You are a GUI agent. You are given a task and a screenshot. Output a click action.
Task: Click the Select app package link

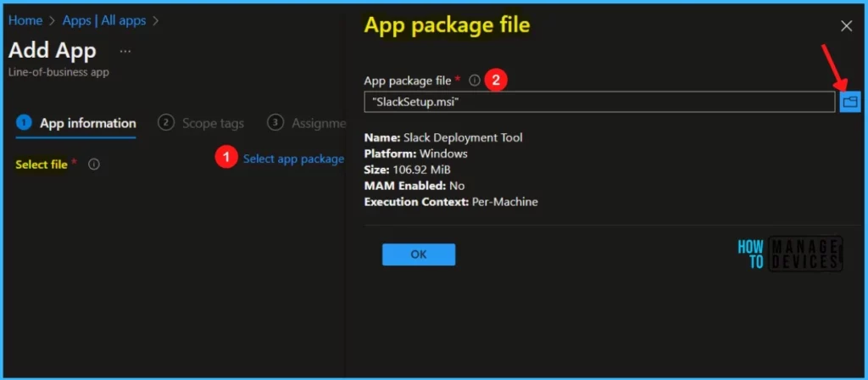tap(294, 159)
